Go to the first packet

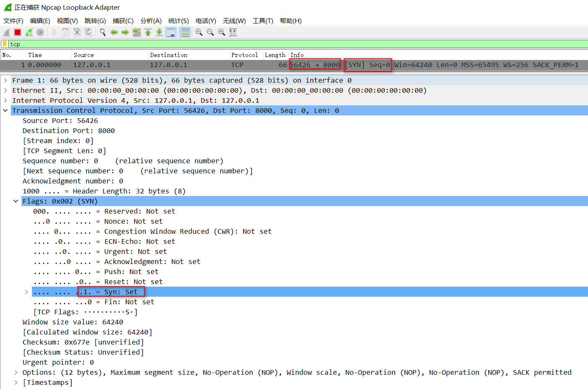coord(148,32)
